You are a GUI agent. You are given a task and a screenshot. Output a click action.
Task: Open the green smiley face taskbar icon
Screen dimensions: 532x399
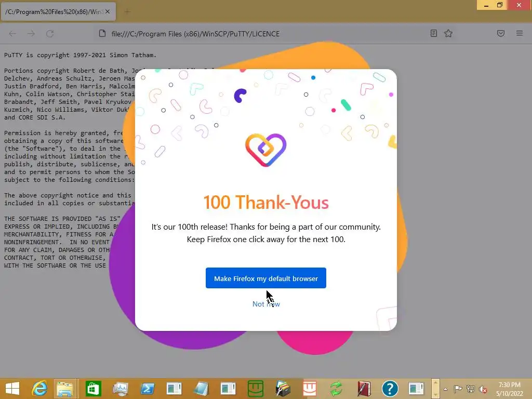tap(256, 389)
